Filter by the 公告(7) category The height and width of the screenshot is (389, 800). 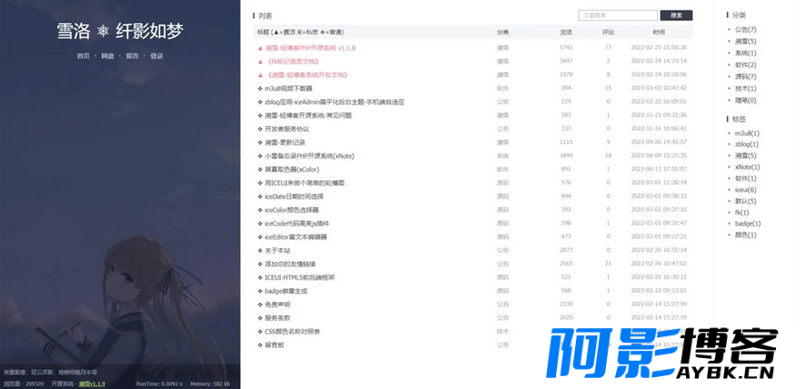(x=745, y=30)
